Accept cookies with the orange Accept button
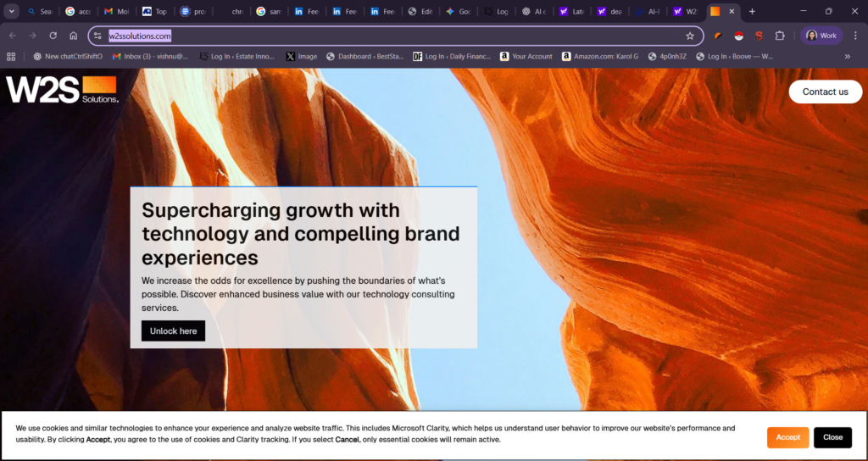This screenshot has width=868, height=461. tap(787, 437)
